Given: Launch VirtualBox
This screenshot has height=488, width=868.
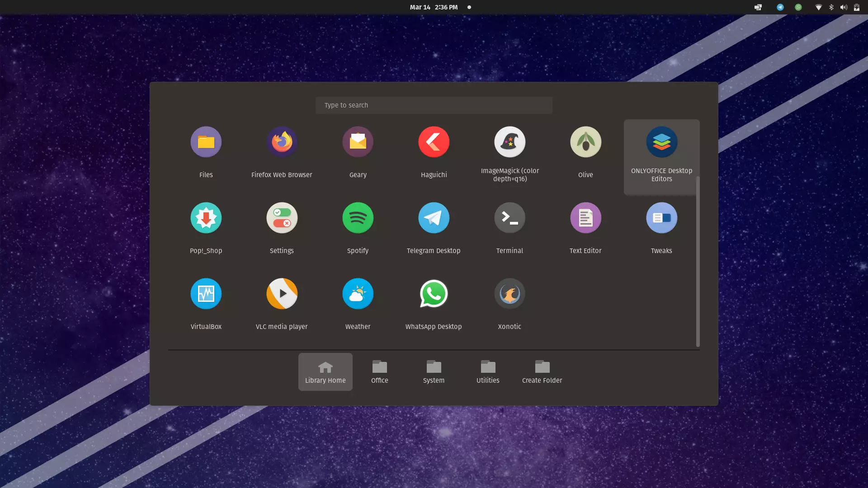Looking at the screenshot, I should pos(206,294).
